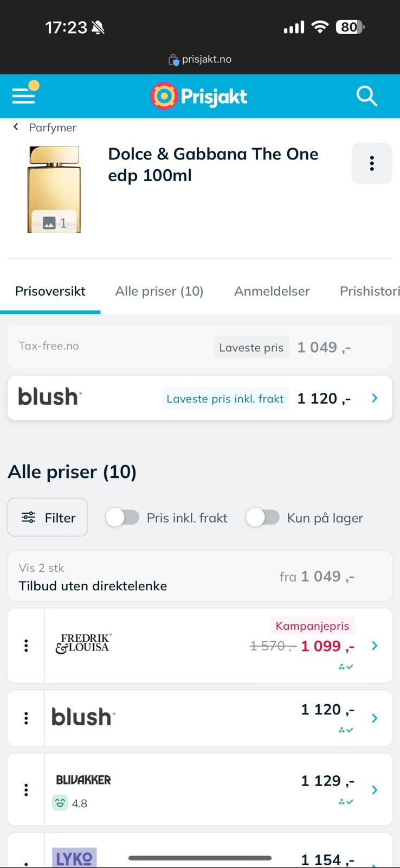Open the Anmeldelser tab
Viewport: 400px width, 868px height.
click(x=272, y=291)
